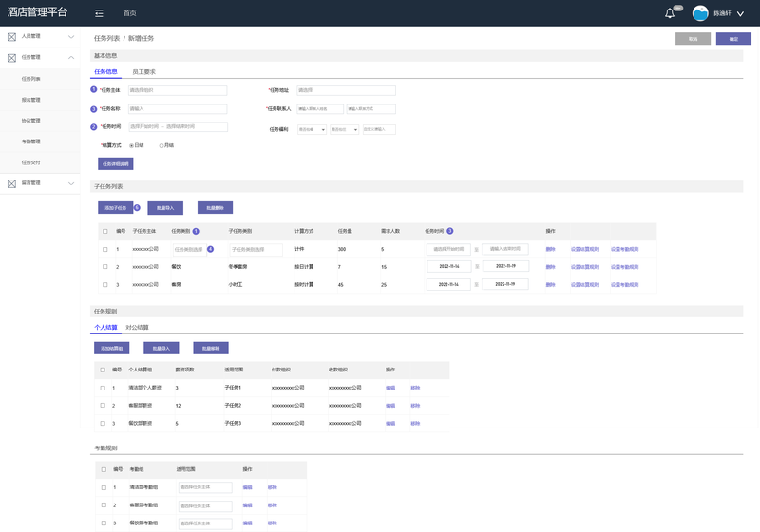Toggle subtask table select-all checkbox
760x532 pixels.
105,231
